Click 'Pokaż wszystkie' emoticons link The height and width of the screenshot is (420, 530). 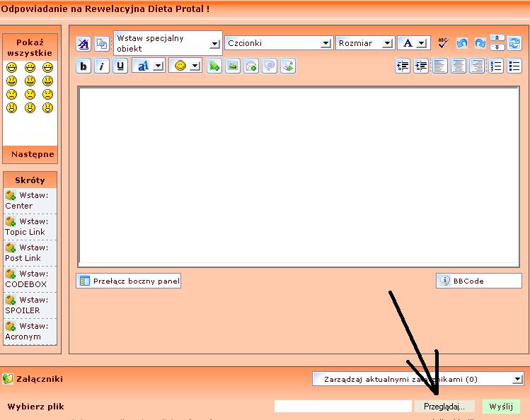29,47
